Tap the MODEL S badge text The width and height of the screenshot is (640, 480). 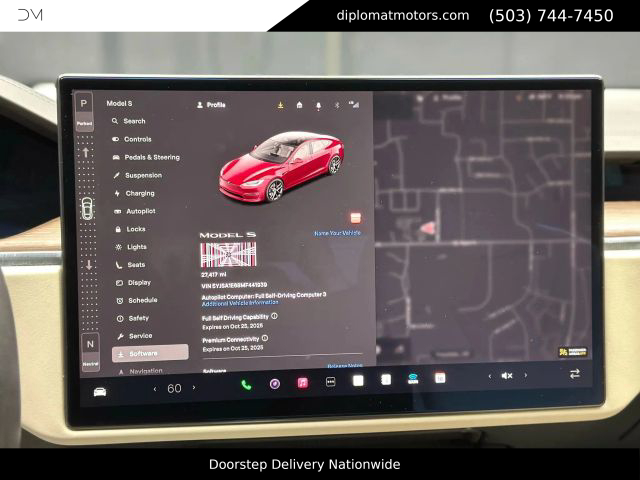click(228, 235)
